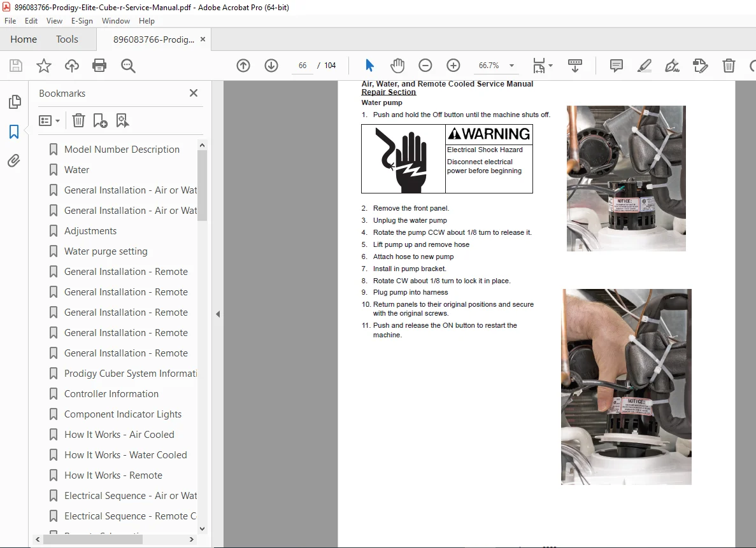This screenshot has width=756, height=548.
Task: Open the E-Sign menu
Action: click(x=82, y=21)
